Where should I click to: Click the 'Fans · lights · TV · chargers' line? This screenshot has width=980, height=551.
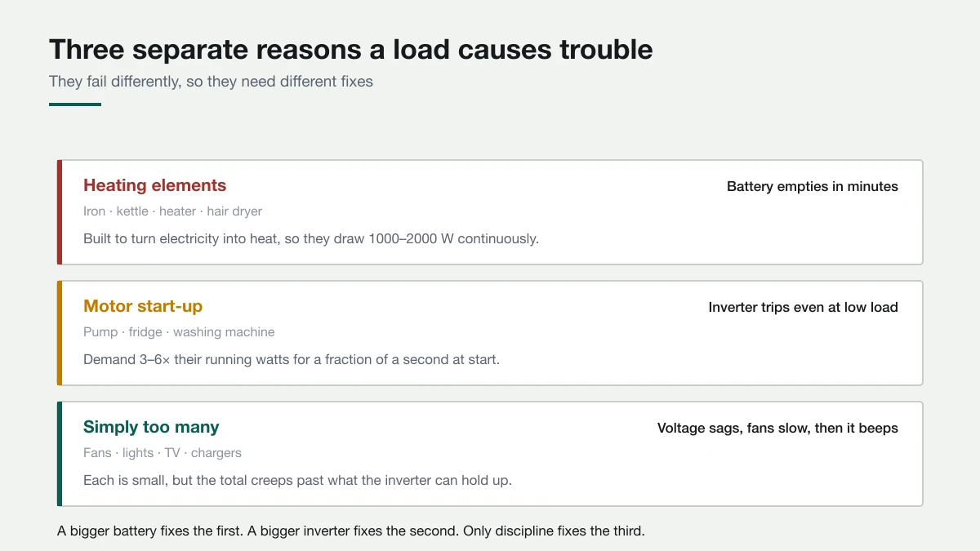[x=163, y=453]
